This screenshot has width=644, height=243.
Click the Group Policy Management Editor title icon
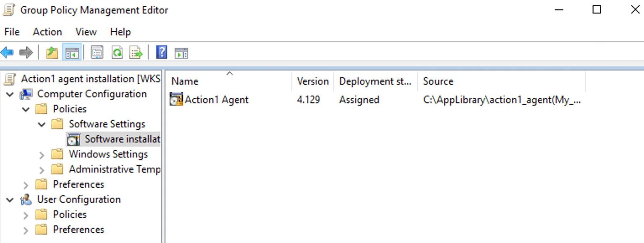coord(9,10)
